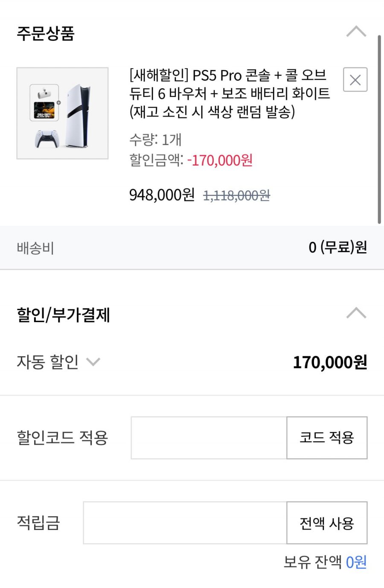Screen dimensions: 384x588
Task: Click the 주문상품 section heading
Action: coord(46,33)
